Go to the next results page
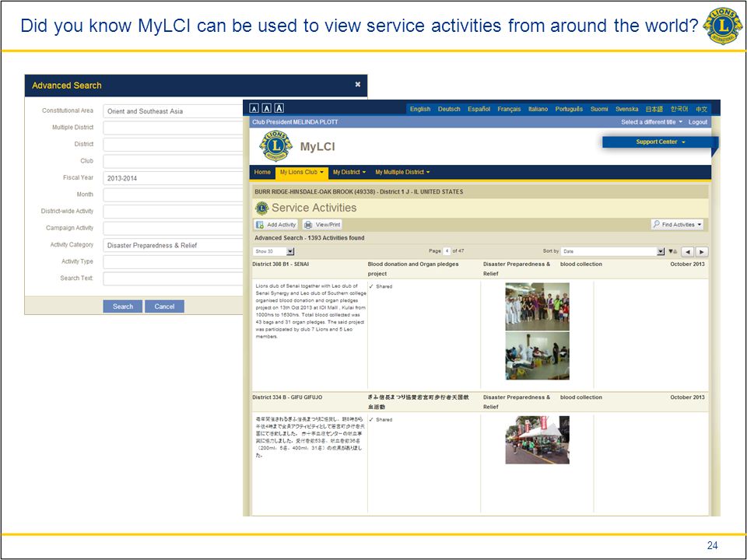747x560 pixels. click(x=702, y=252)
